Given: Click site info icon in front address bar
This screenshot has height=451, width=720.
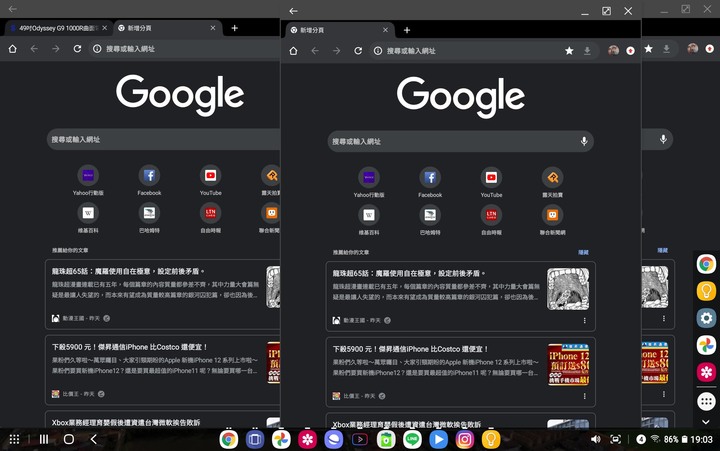Looking at the screenshot, I should (377, 51).
